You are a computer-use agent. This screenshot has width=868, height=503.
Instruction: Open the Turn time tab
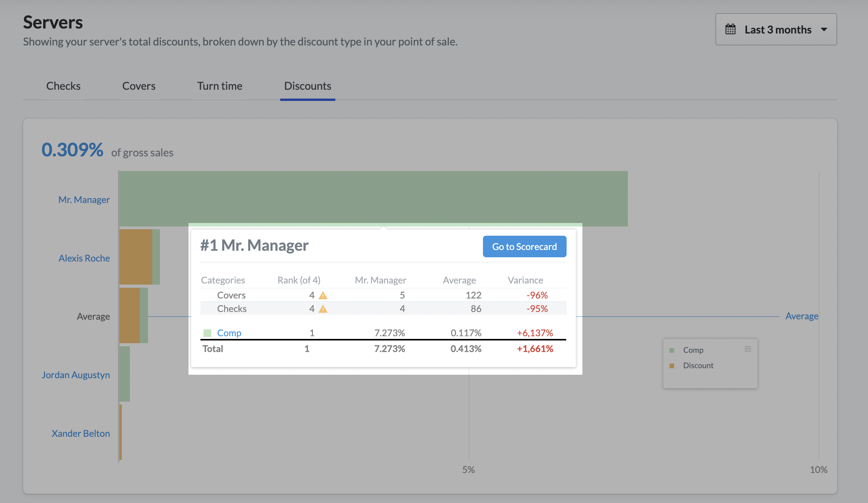220,86
